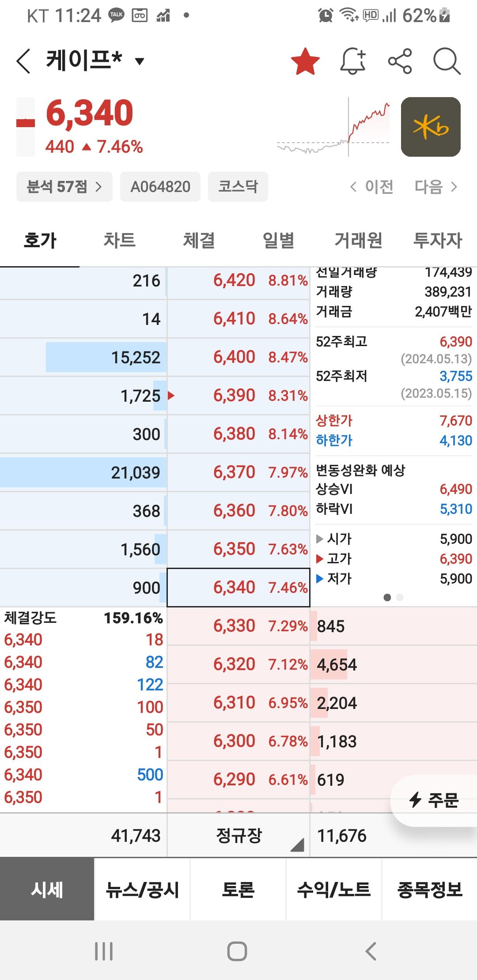The height and width of the screenshot is (980, 477).
Task: Open 분석 57점 analysis details
Action: [64, 186]
